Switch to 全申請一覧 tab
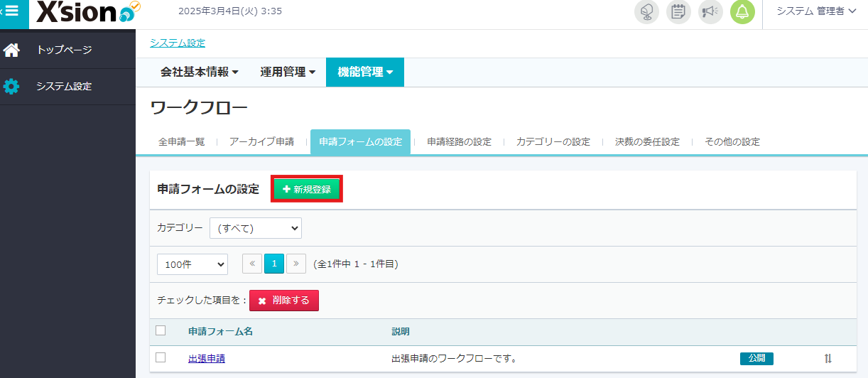 click(182, 142)
